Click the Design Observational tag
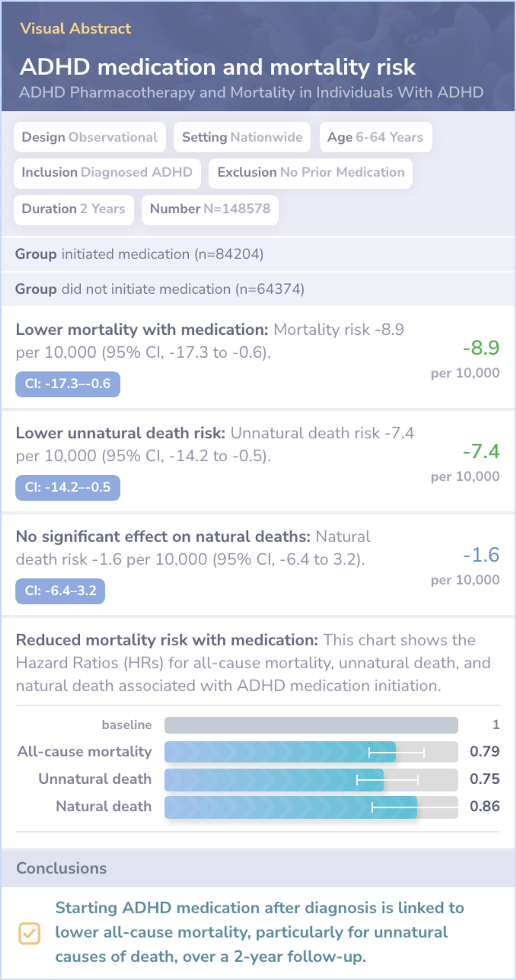 (90, 137)
